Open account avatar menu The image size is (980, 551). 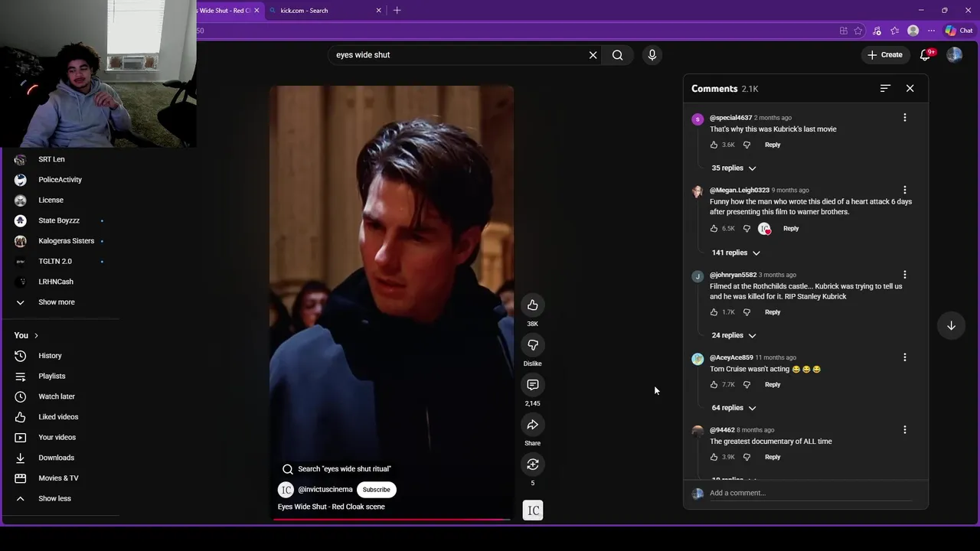coord(954,55)
